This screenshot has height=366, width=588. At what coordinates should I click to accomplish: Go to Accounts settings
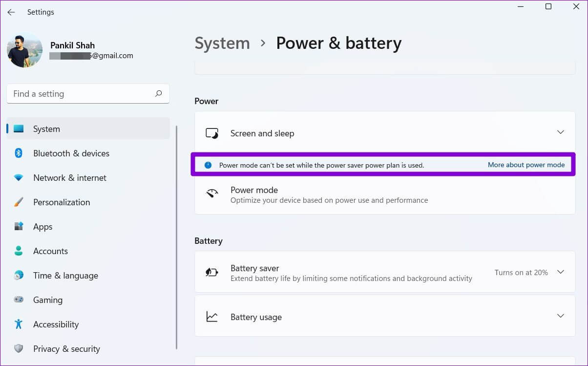(50, 251)
